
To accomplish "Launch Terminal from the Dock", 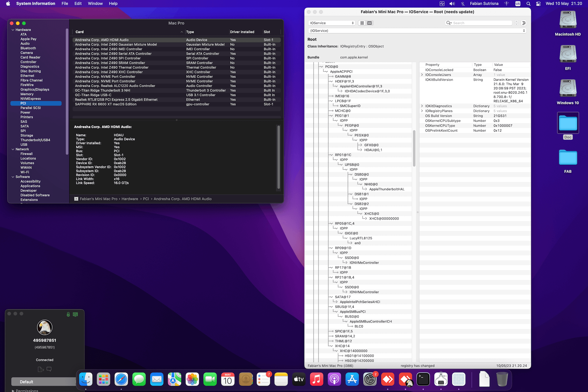I will tap(423, 379).
